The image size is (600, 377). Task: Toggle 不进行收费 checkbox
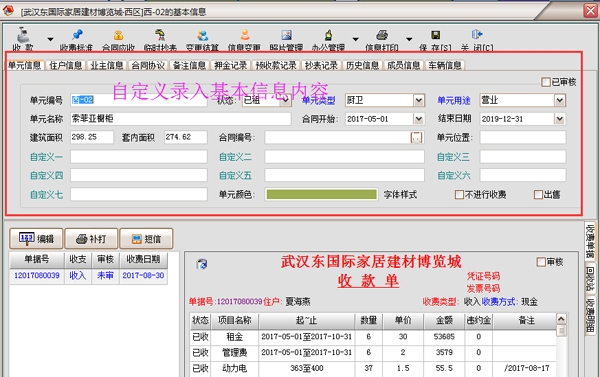(459, 195)
